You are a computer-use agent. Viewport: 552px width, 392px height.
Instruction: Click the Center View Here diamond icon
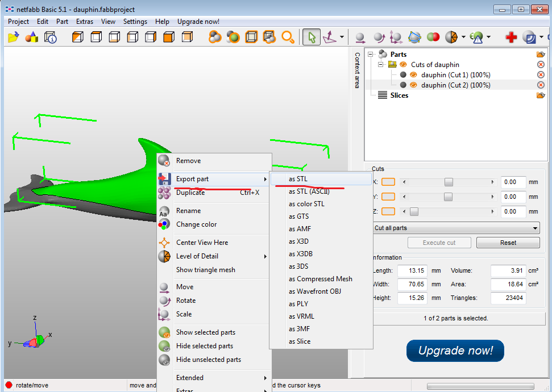[164, 243]
